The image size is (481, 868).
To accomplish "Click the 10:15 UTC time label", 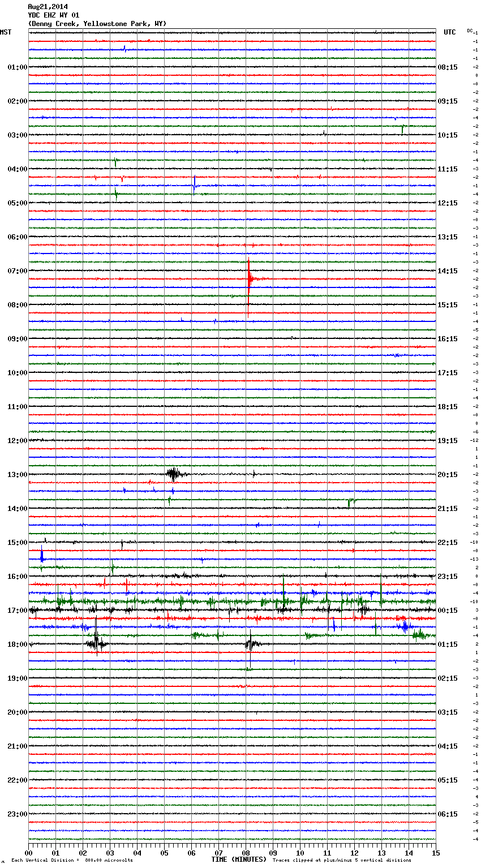I will point(448,135).
